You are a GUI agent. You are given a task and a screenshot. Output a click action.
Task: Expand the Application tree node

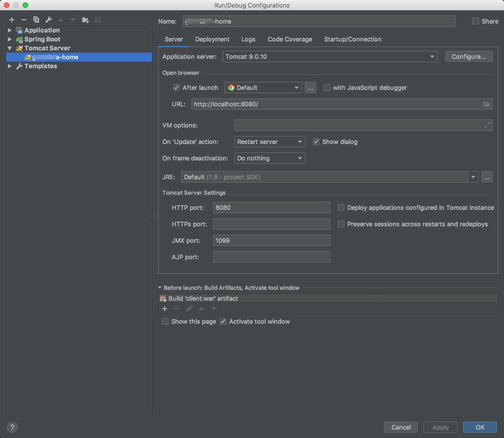click(9, 30)
